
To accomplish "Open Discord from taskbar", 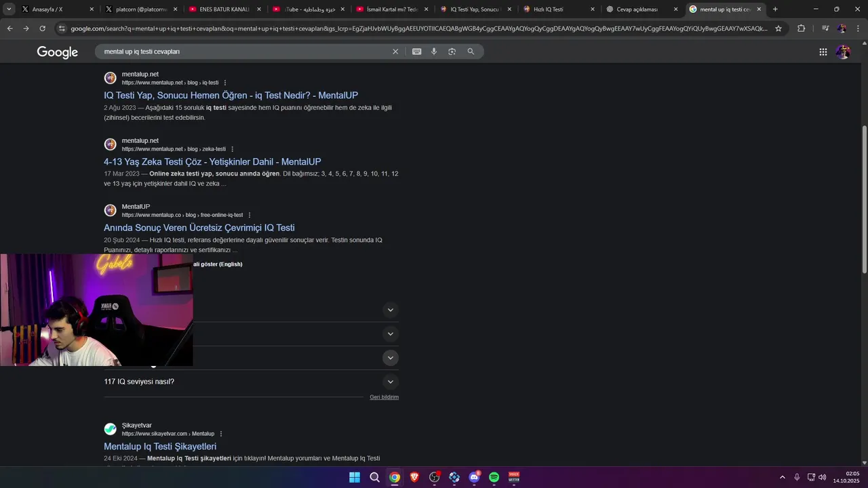I will (474, 477).
